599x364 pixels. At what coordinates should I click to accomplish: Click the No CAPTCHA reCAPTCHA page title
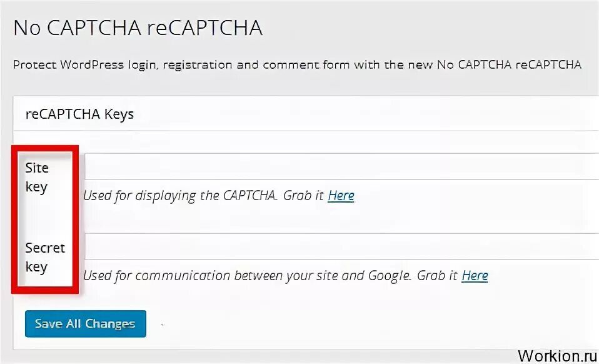coord(138,28)
